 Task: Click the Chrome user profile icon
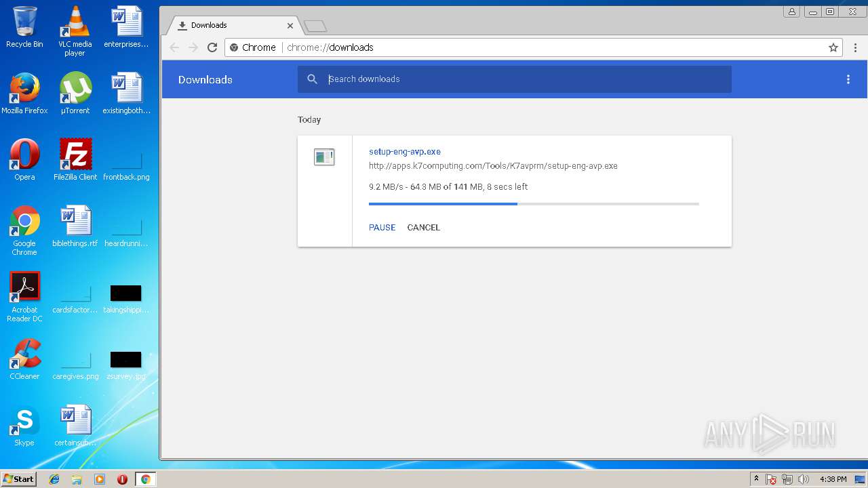pos(791,12)
